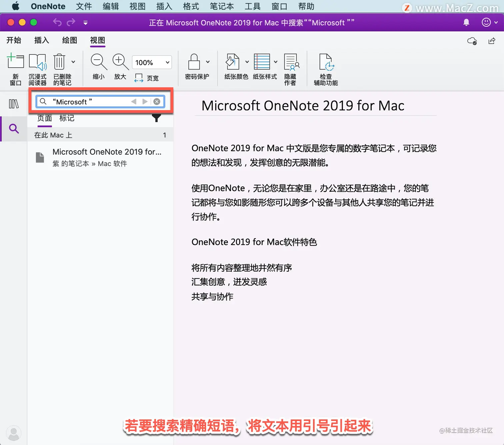Show notebooks list via sidebar books icon

click(x=14, y=104)
